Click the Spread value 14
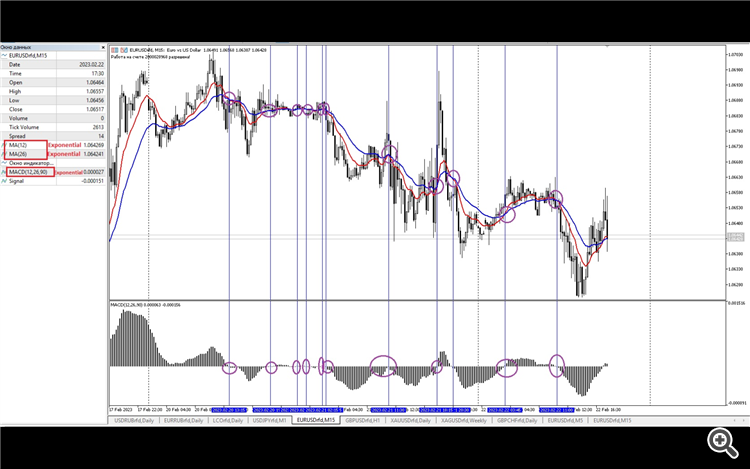The image size is (750, 469). 101,136
